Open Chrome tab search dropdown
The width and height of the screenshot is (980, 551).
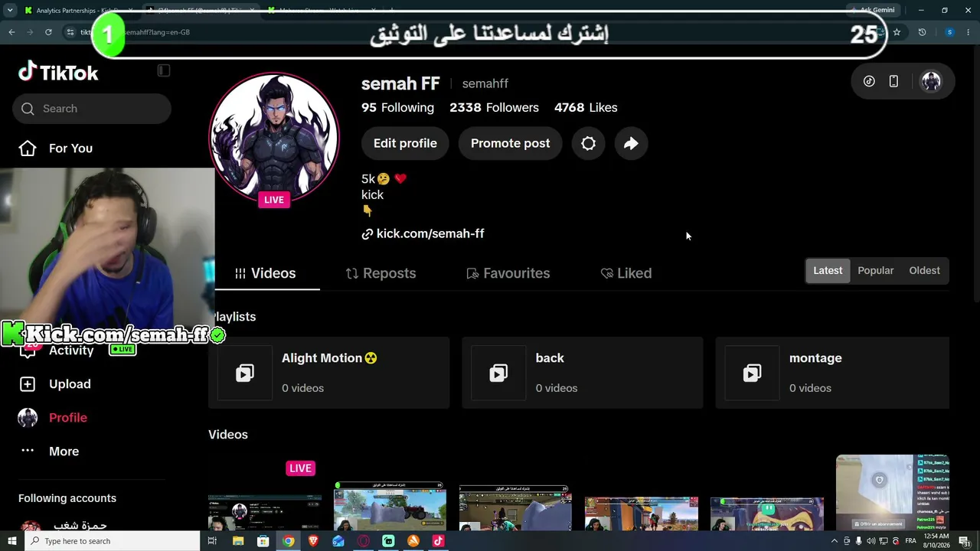pos(10,10)
